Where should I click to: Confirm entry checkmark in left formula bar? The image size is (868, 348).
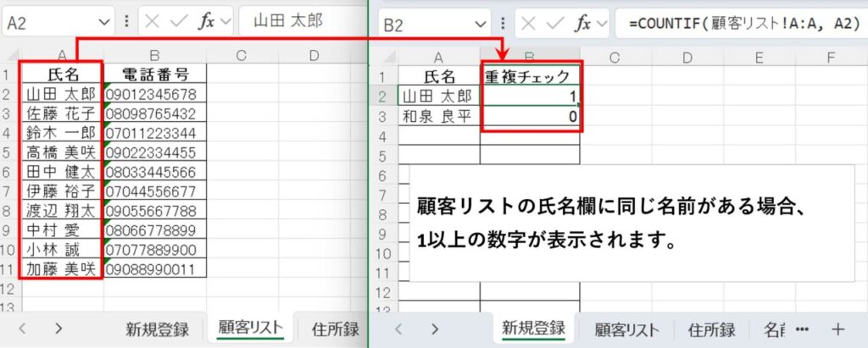(180, 21)
